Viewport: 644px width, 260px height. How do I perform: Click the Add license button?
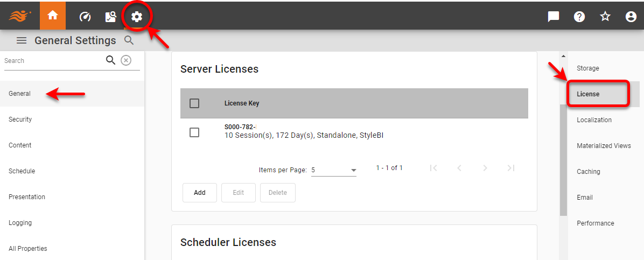[x=200, y=193]
